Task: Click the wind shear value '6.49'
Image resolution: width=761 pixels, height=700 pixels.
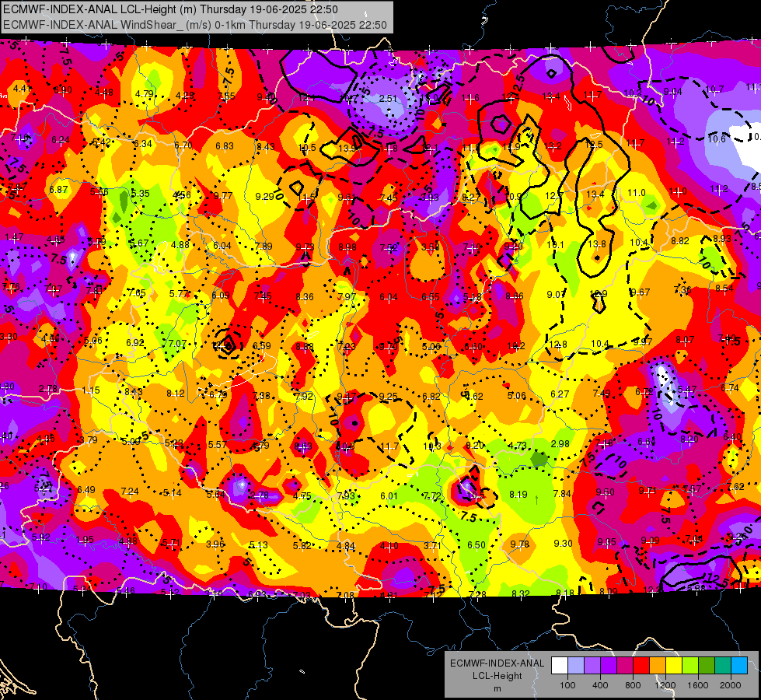Action: point(86,489)
